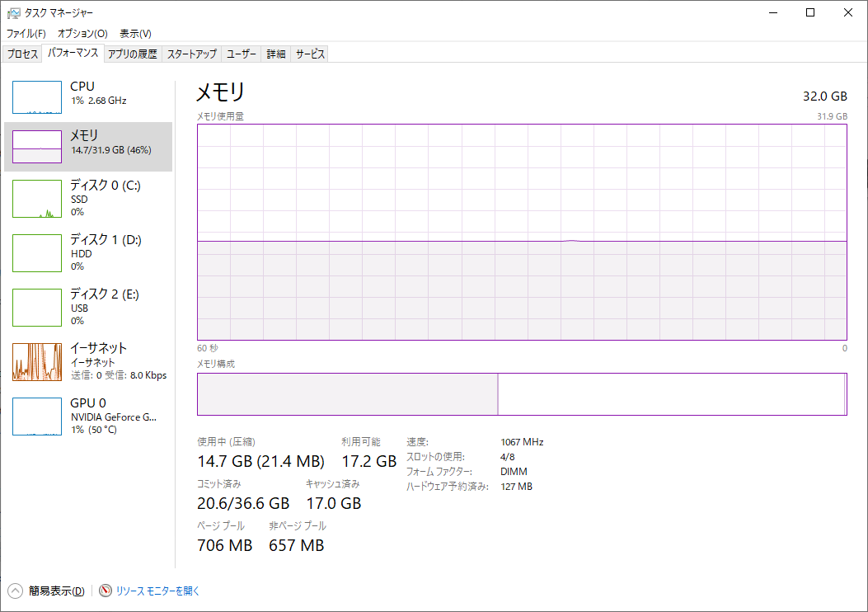Select GPU 0 NVIDIA GeForce graph
Viewport: 868px width, 612px height.
coord(37,417)
